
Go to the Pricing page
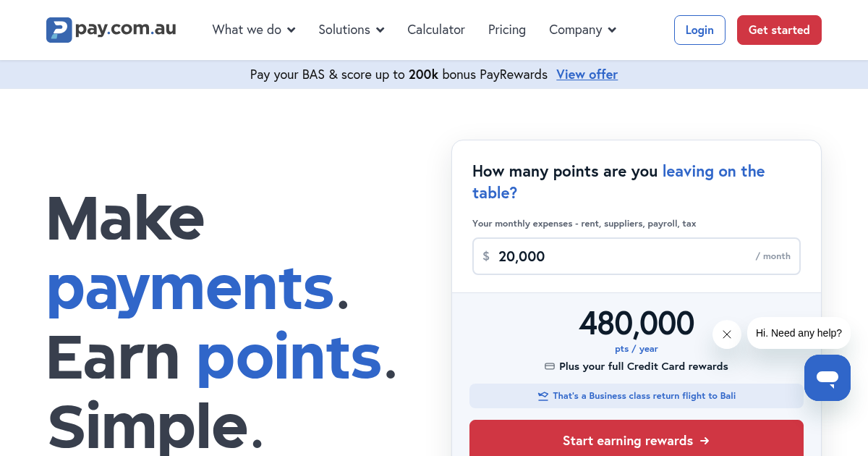[x=506, y=30]
